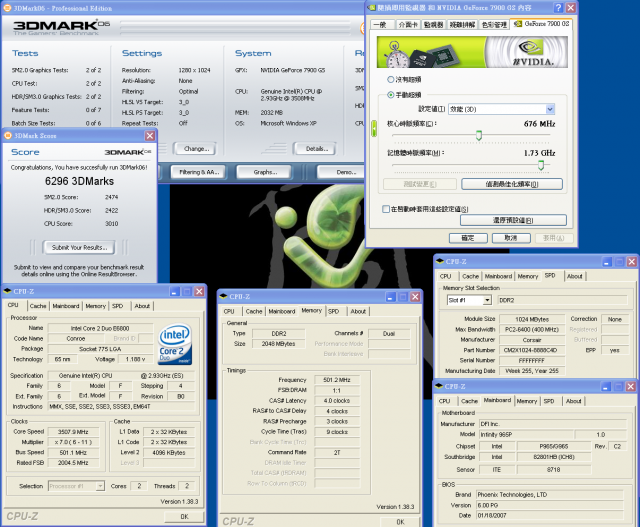Click the NVIDIA logo banner image
The height and width of the screenshot is (527, 640).
tap(472, 52)
